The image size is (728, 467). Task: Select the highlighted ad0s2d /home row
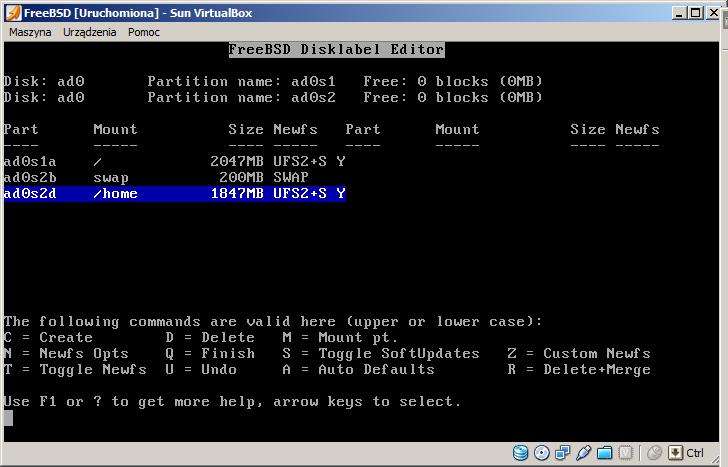pyautogui.click(x=175, y=194)
